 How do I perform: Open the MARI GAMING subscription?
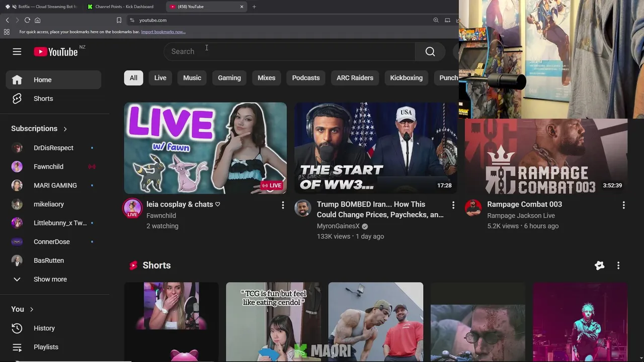(x=53, y=185)
